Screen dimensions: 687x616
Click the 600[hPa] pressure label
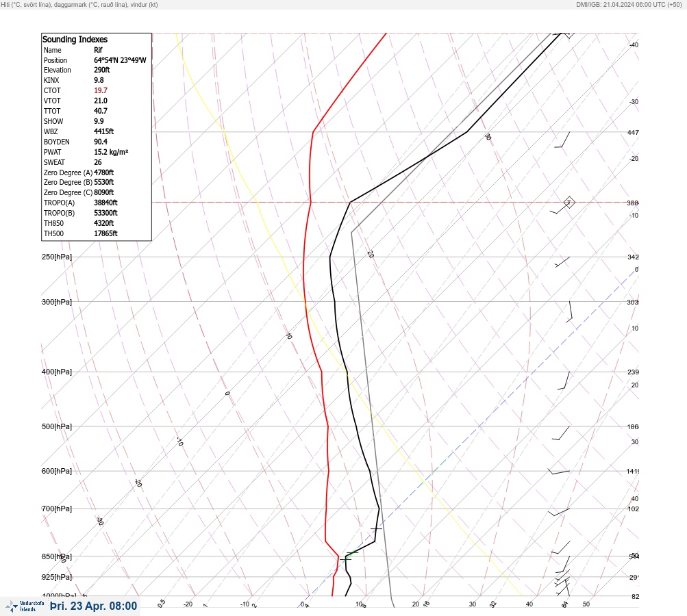click(57, 471)
